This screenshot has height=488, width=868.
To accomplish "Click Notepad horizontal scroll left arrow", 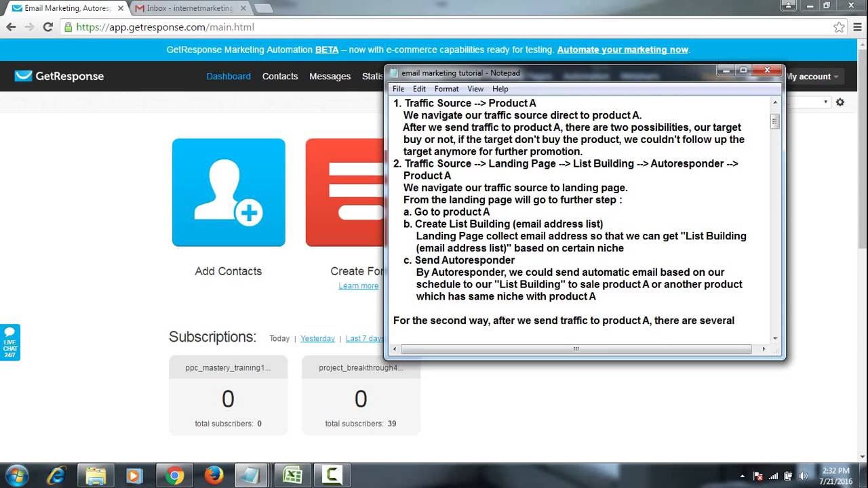I will tap(395, 349).
